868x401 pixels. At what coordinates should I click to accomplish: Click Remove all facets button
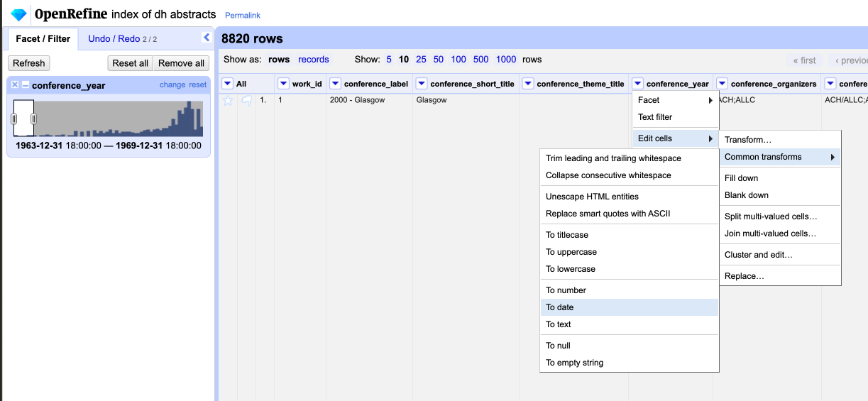coord(182,63)
